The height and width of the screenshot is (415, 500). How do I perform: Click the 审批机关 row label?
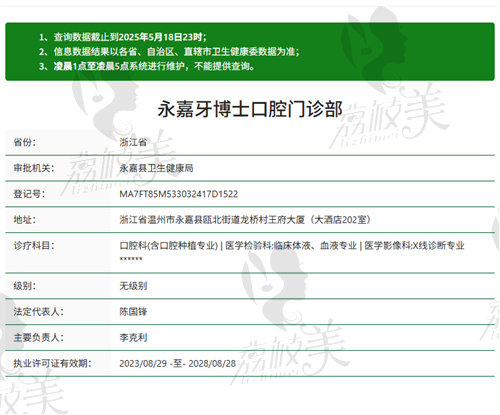coord(34,168)
